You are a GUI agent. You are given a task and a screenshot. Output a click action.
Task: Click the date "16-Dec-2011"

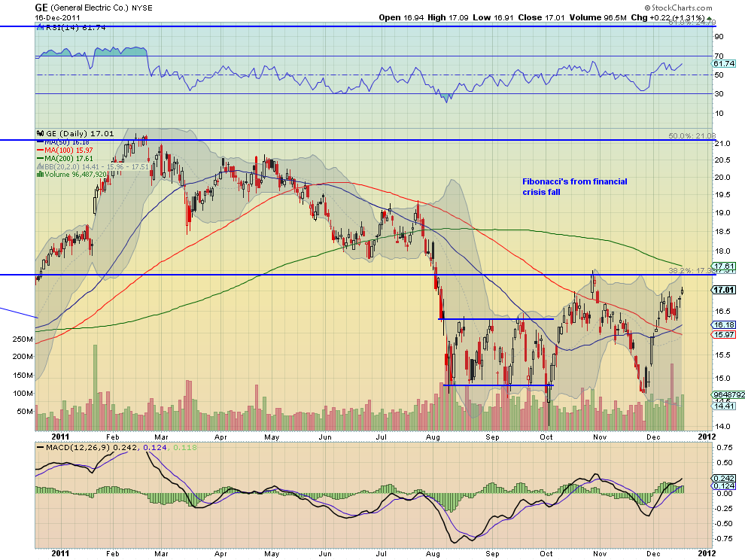(x=57, y=18)
